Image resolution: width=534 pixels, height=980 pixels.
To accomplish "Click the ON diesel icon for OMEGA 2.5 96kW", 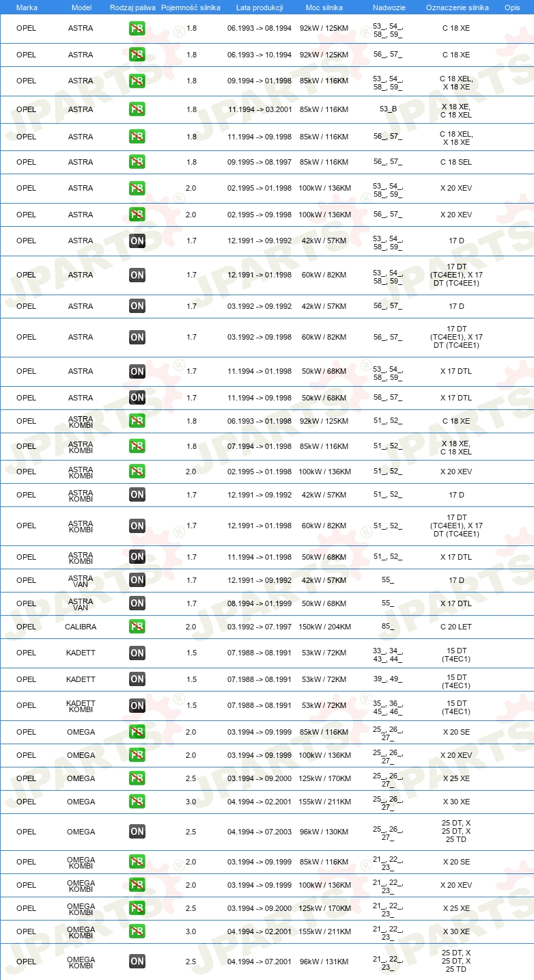I will pos(137,832).
